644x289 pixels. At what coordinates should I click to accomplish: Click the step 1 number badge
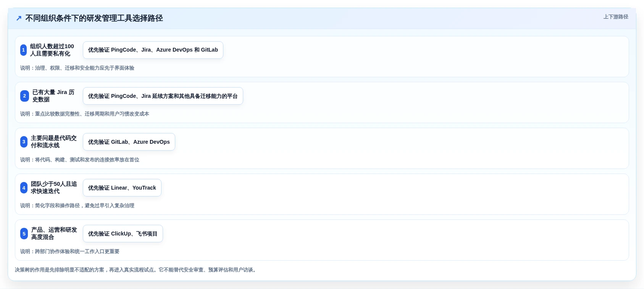[x=23, y=50]
